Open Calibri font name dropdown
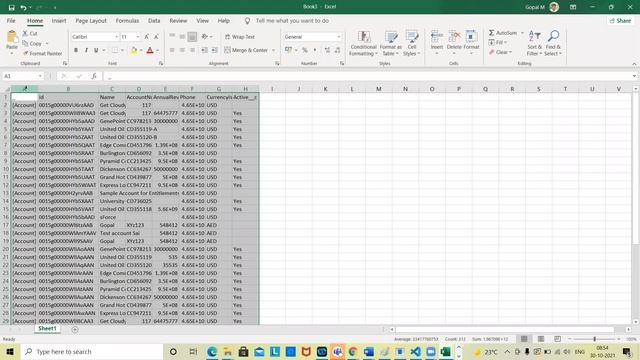Screen dimensions: 640x360 [117, 37]
